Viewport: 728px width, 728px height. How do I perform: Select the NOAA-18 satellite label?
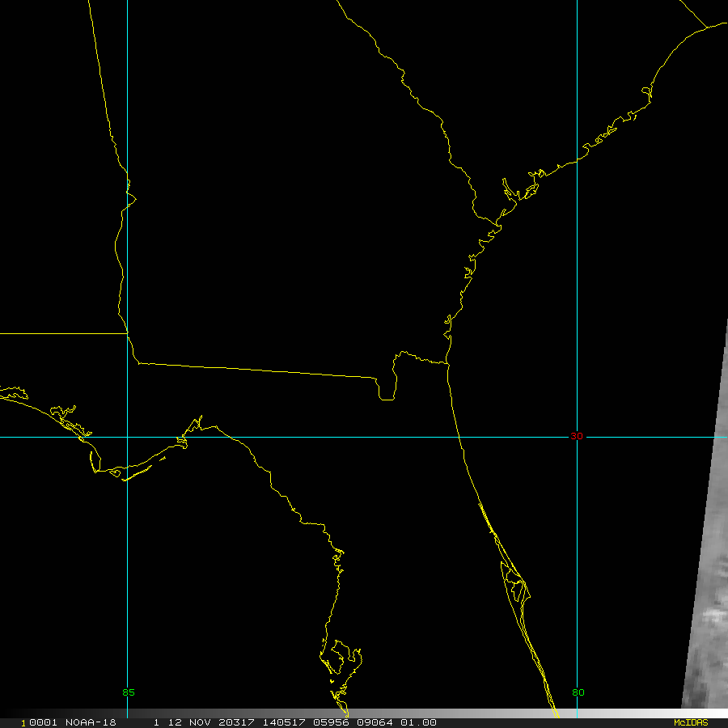tap(87, 722)
